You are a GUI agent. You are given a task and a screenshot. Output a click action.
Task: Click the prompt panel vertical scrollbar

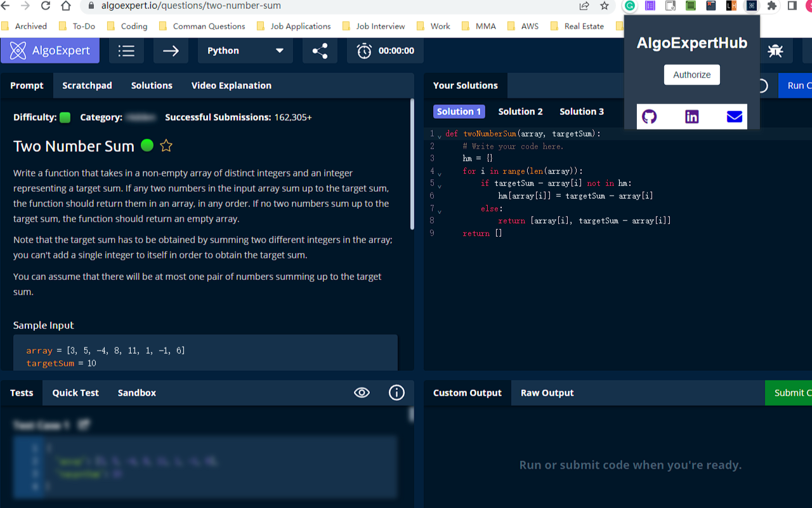[412, 165]
